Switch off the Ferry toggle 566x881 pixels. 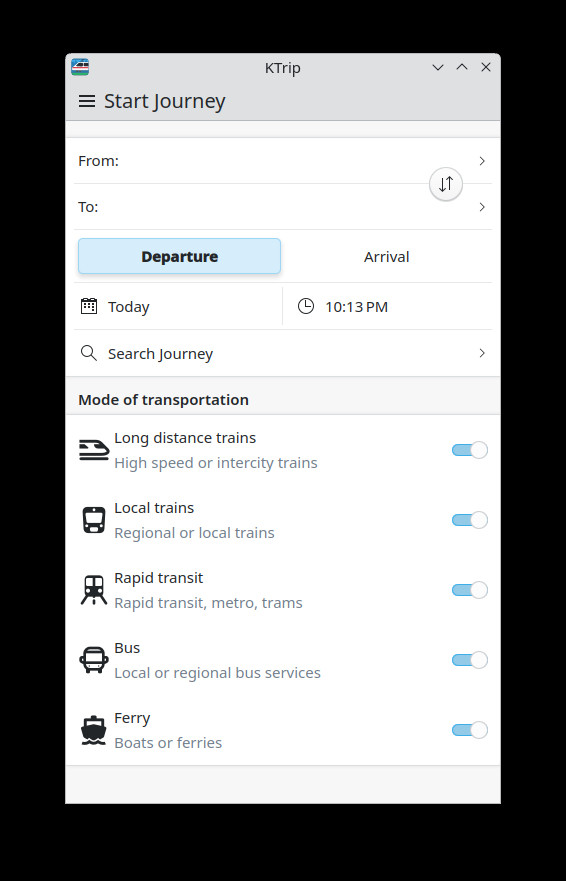click(x=469, y=730)
